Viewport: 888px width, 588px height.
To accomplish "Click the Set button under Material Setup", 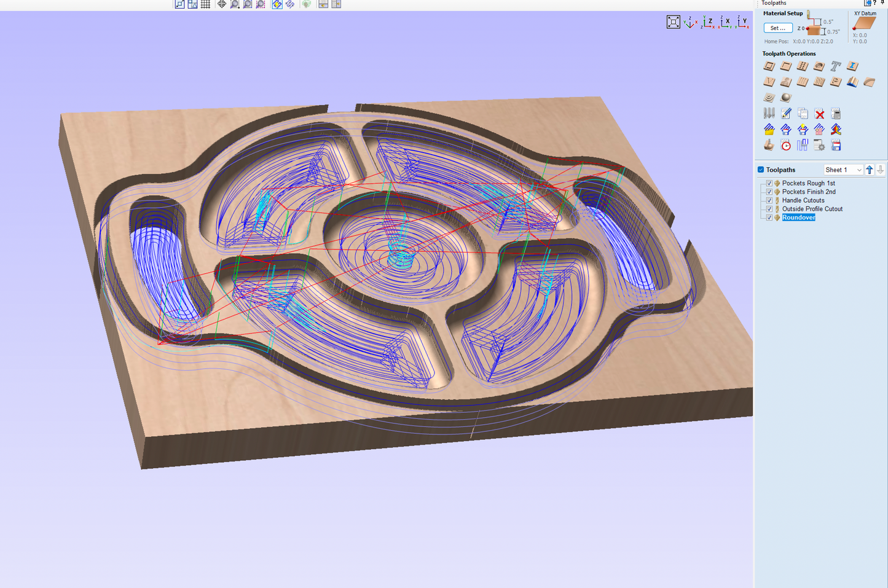I will (777, 28).
